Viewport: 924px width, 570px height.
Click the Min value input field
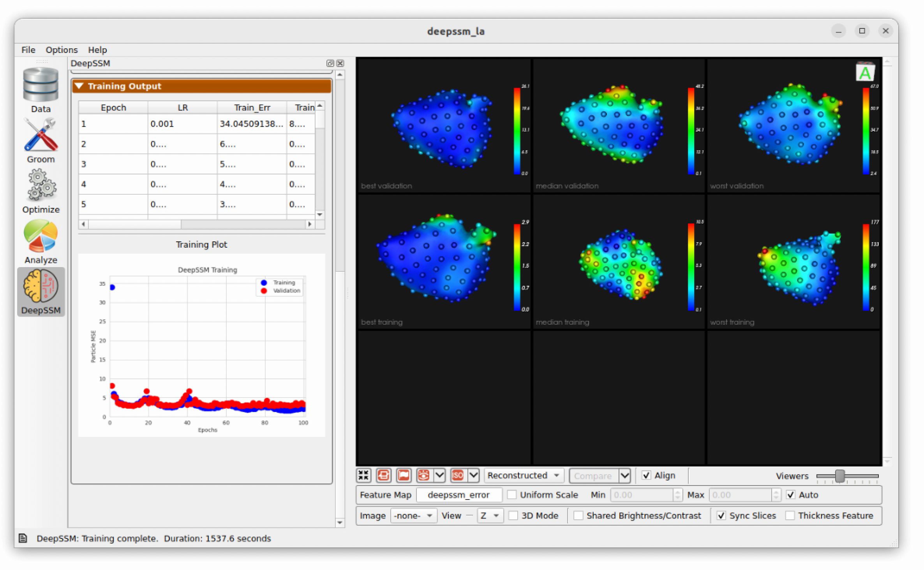click(642, 495)
